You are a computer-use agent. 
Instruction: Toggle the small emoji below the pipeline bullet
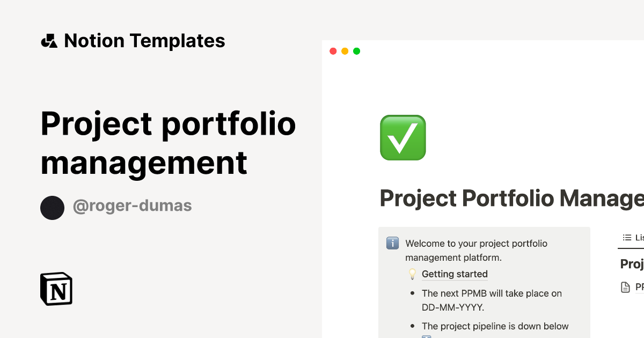click(x=427, y=336)
